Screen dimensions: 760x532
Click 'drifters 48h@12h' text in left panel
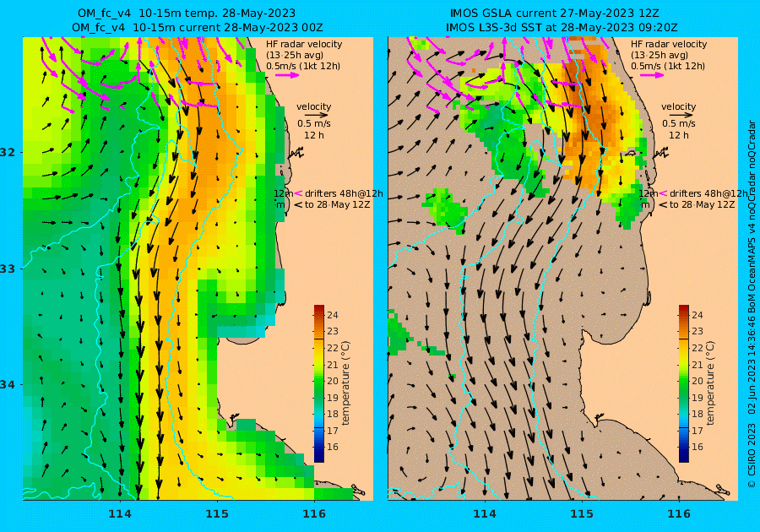coord(345,193)
